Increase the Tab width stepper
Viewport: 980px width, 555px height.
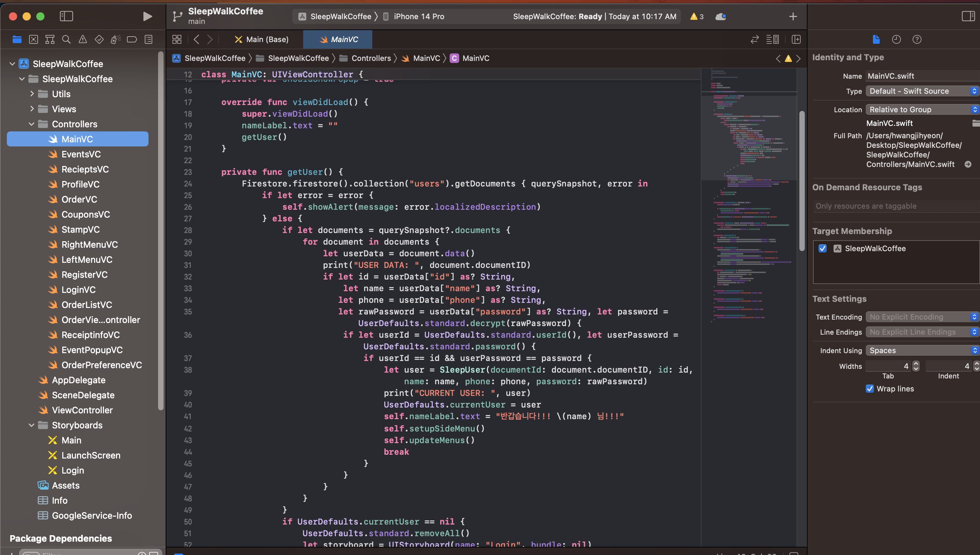pos(916,364)
